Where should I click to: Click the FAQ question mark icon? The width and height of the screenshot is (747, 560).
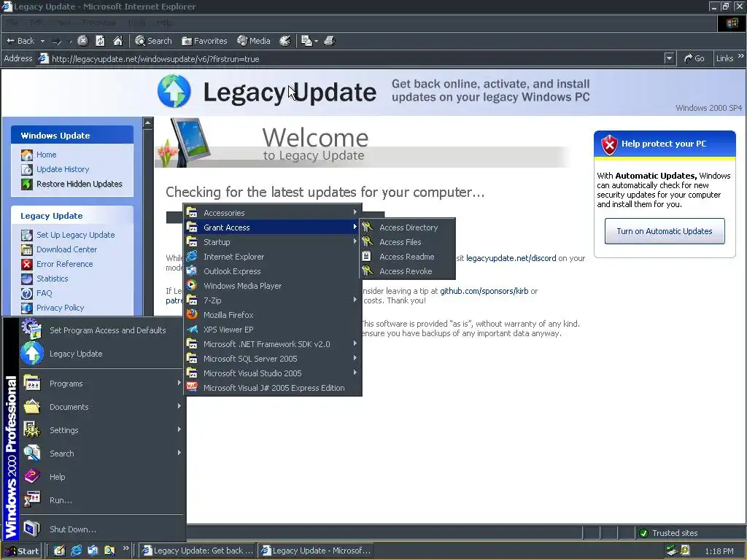point(27,293)
